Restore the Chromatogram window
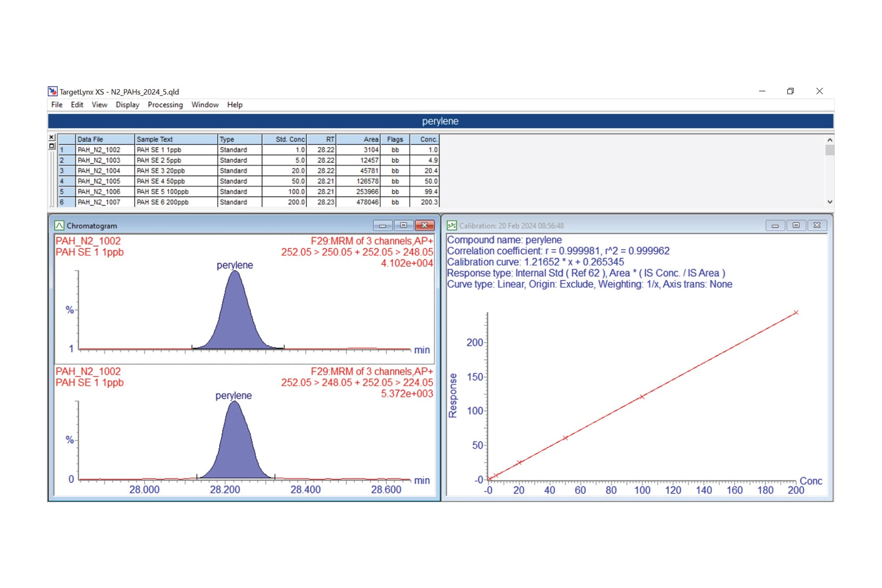Viewport: 882px width, 588px height. [404, 225]
